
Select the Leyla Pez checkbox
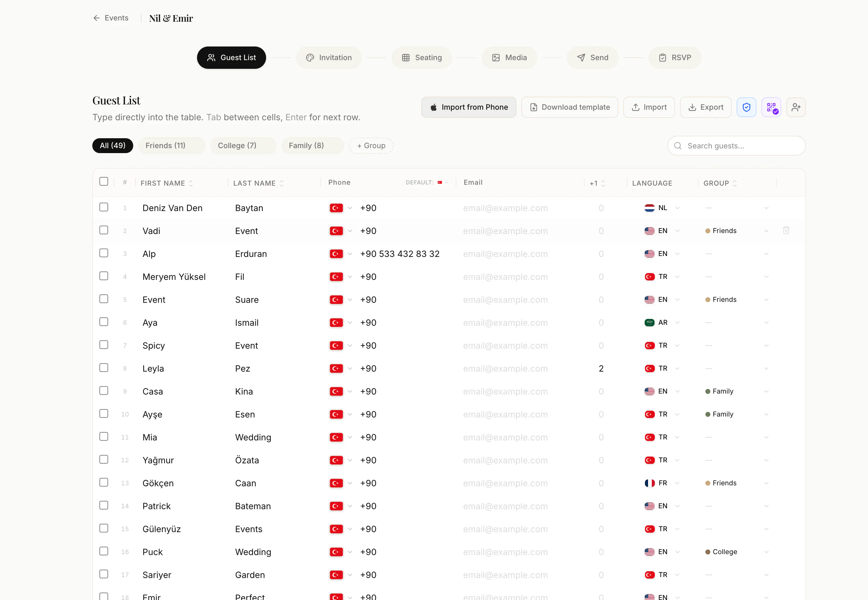pos(104,368)
